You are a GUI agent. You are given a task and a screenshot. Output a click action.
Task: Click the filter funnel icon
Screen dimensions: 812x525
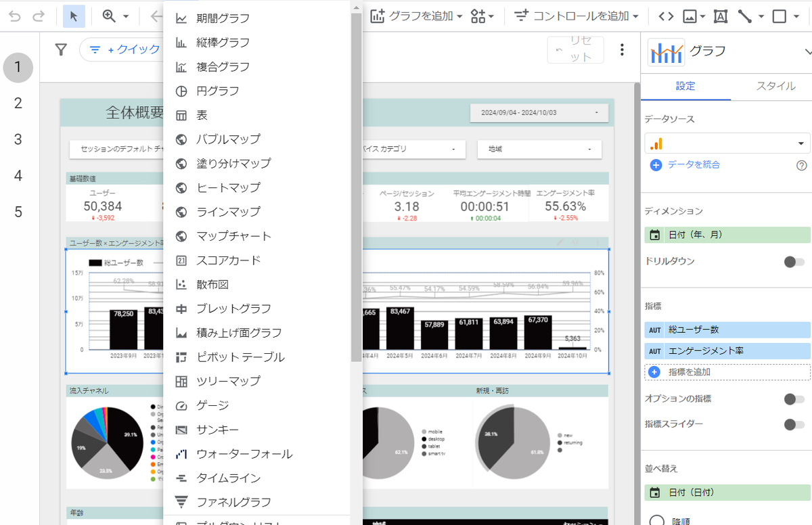(x=61, y=49)
